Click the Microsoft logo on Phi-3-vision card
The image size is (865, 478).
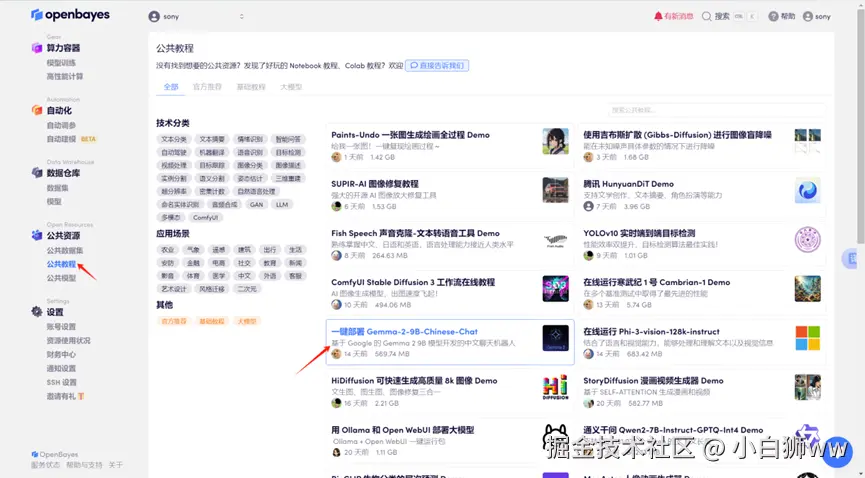(808, 338)
